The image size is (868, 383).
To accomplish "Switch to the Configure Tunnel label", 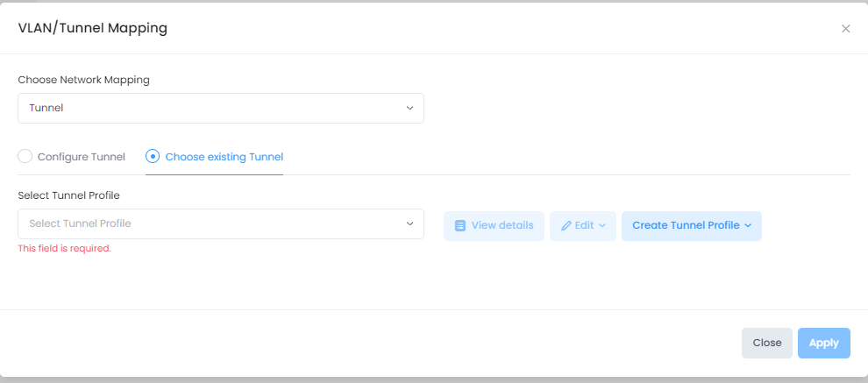I will (x=82, y=157).
